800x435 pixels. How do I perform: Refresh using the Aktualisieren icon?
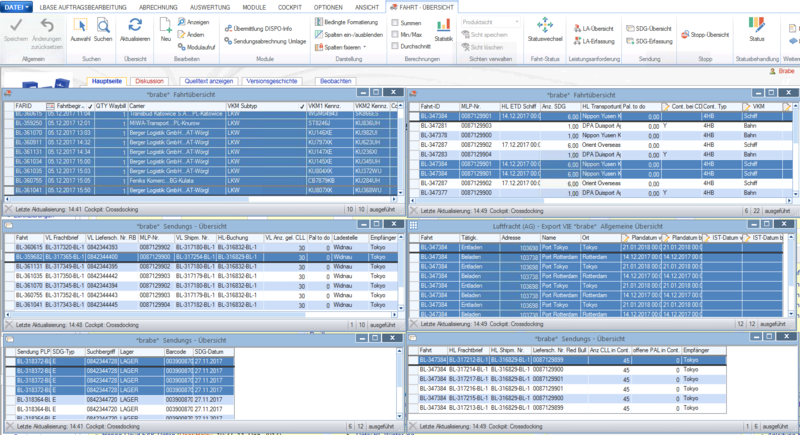(x=135, y=25)
